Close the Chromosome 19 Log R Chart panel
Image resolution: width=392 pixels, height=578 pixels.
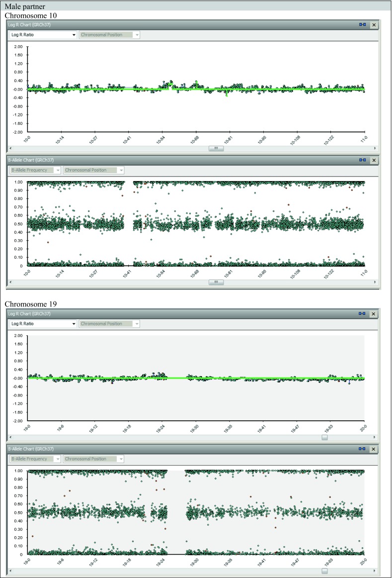[x=374, y=314]
